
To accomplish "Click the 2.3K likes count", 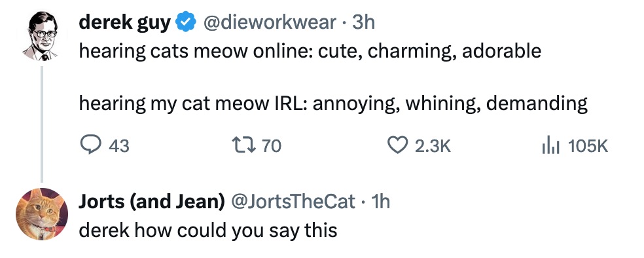I will (433, 146).
